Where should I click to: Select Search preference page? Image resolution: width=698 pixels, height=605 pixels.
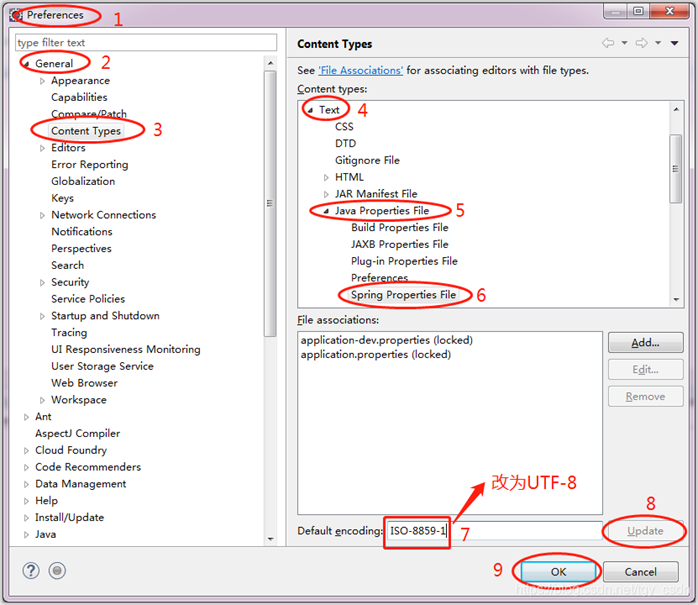pyautogui.click(x=68, y=265)
